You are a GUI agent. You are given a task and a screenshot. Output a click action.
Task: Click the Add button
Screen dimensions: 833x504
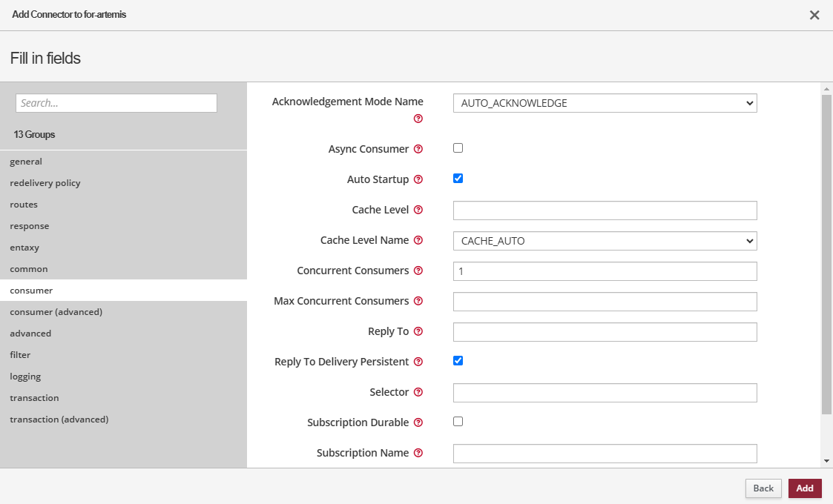click(x=805, y=488)
